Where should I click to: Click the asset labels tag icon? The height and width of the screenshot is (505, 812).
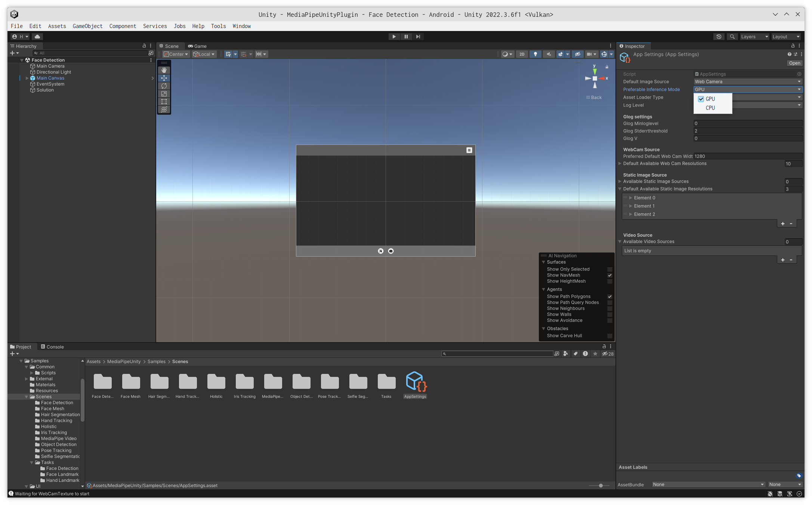(799, 475)
